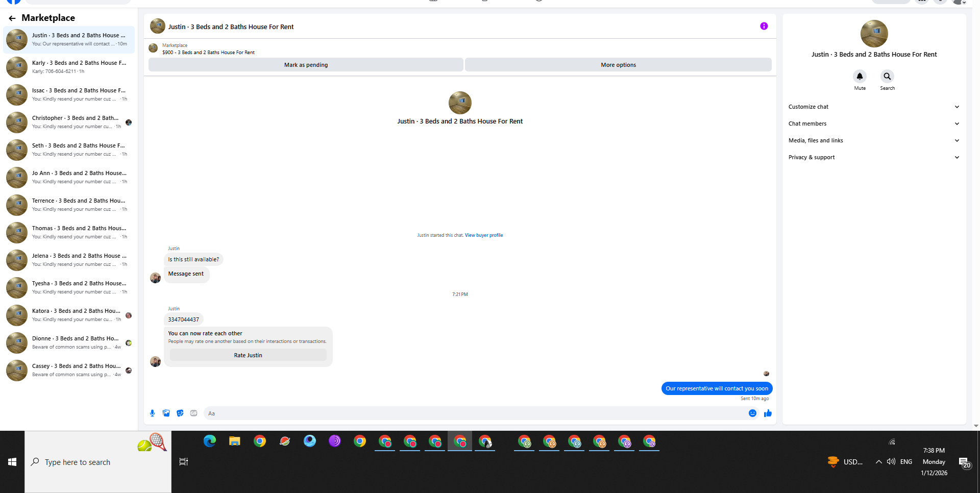Image resolution: width=980 pixels, height=493 pixels.
Task: Expand Media, files and links section
Action: [874, 140]
